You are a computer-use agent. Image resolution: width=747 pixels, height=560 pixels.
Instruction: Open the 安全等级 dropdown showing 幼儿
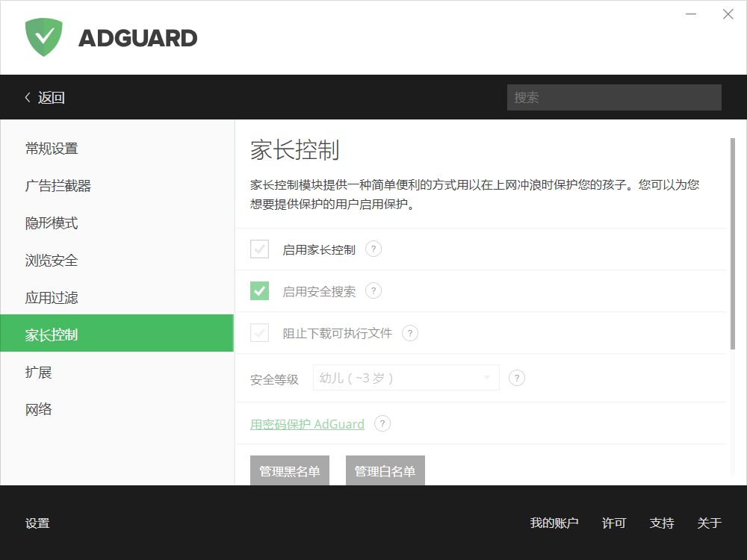[x=406, y=378]
